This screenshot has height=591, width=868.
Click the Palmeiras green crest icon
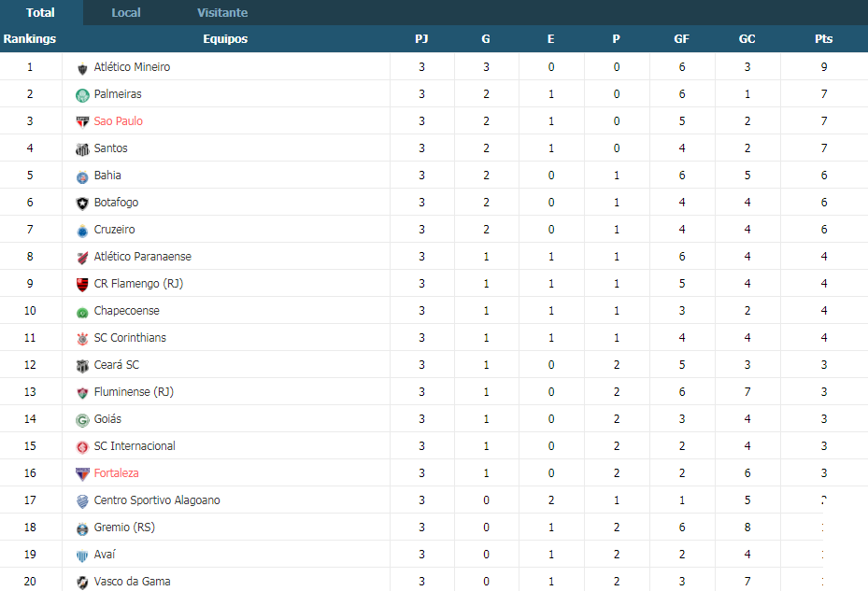pyautogui.click(x=82, y=96)
